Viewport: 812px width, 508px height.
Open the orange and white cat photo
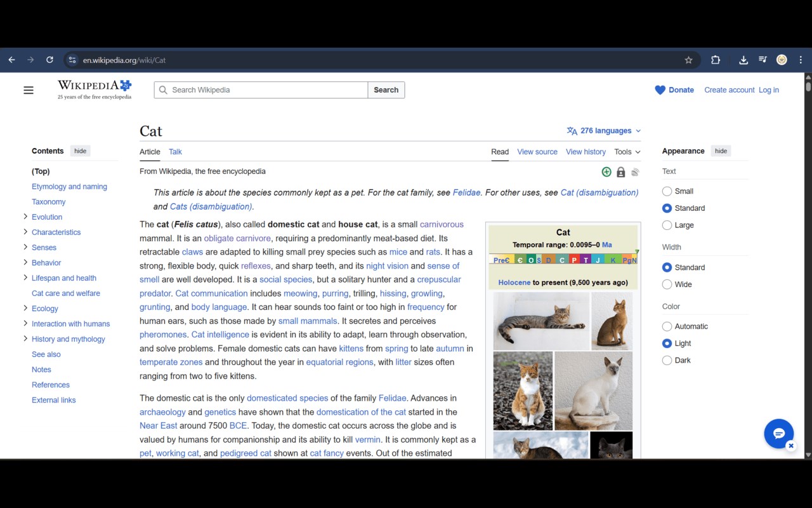(523, 391)
